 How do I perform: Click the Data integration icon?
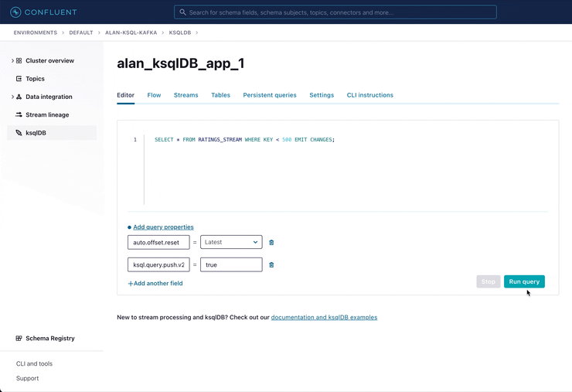point(19,97)
